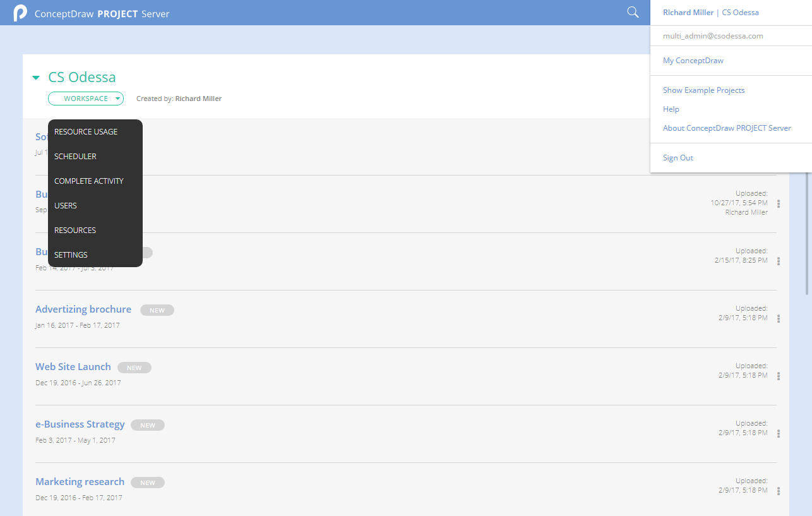Image resolution: width=812 pixels, height=516 pixels.
Task: Click the ConceptDraw PROJECT logo icon
Action: [x=20, y=13]
